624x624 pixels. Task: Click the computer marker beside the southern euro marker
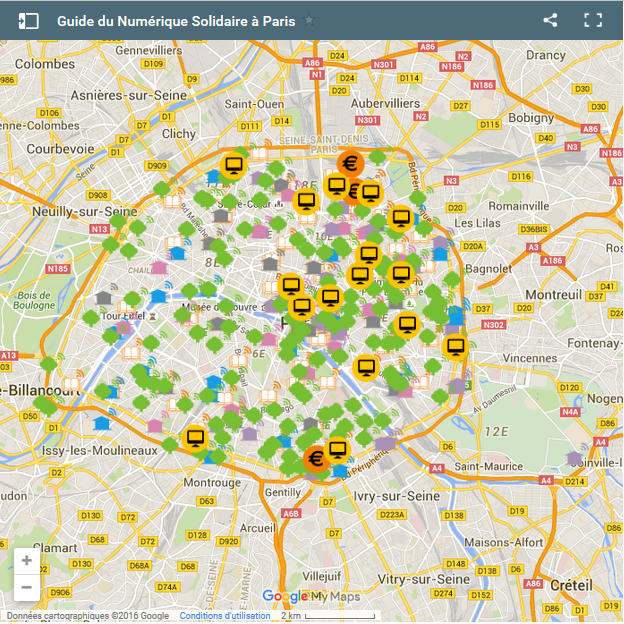(x=338, y=450)
